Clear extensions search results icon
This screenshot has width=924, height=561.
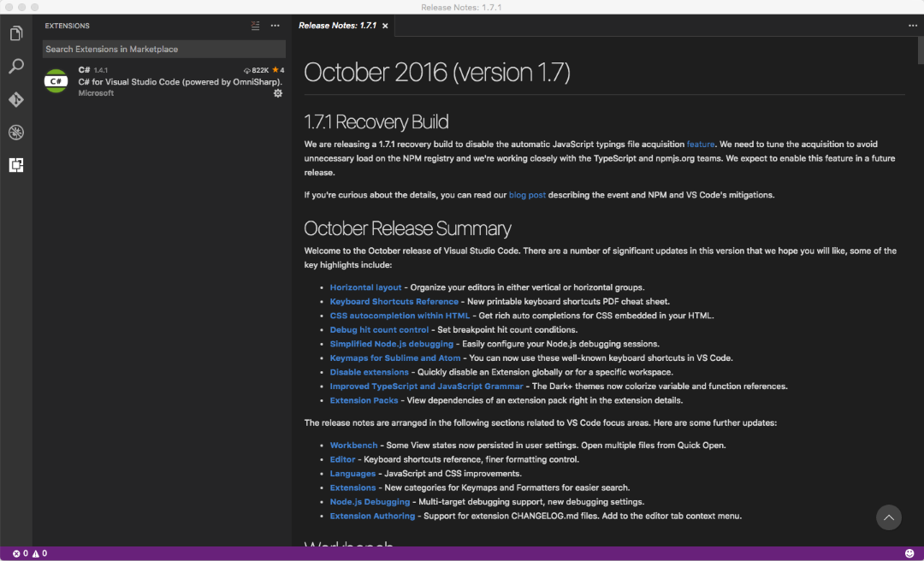point(255,26)
